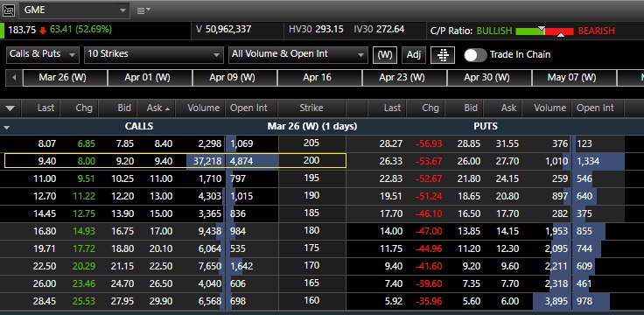Click the 190 strike cell
This screenshot has width=644, height=315.
pyautogui.click(x=311, y=195)
